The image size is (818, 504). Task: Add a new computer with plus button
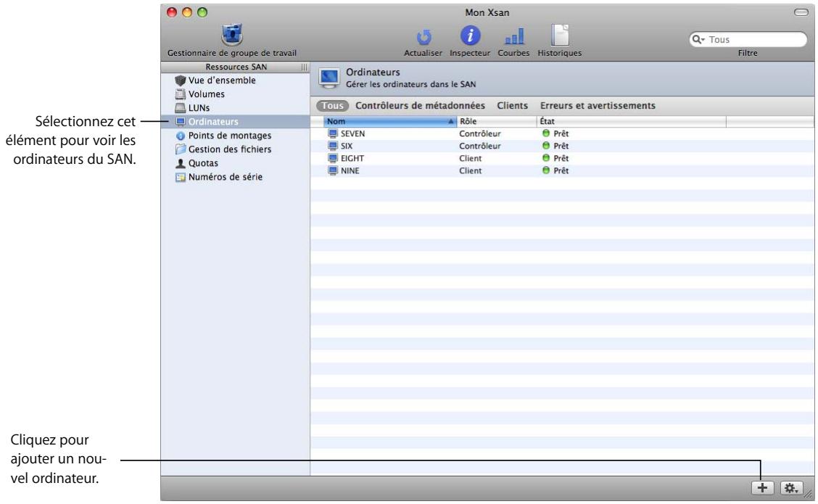click(763, 488)
